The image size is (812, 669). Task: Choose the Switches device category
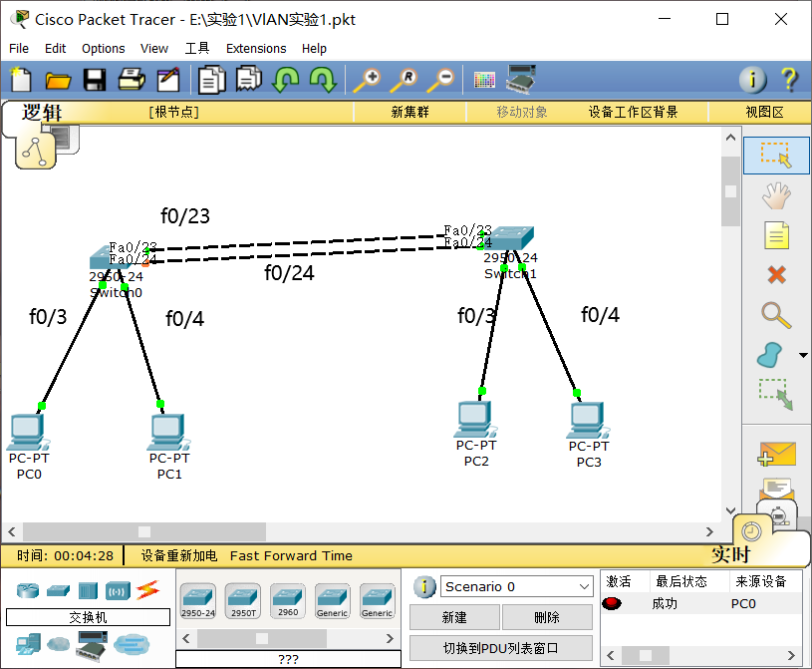pos(58,590)
